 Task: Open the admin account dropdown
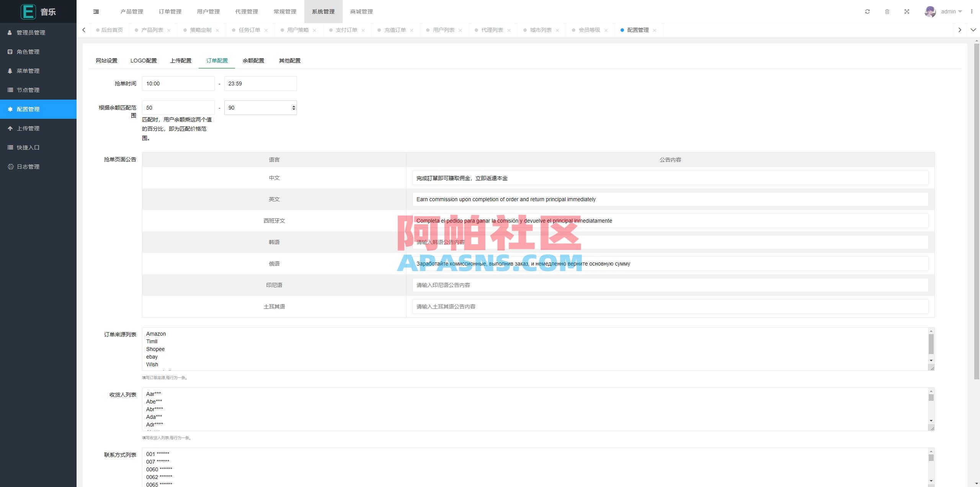(951, 11)
